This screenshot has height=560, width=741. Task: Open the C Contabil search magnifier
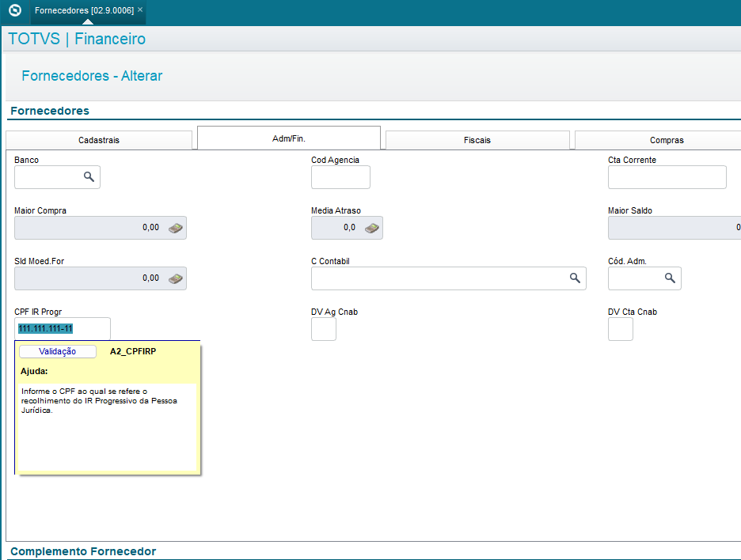(575, 278)
